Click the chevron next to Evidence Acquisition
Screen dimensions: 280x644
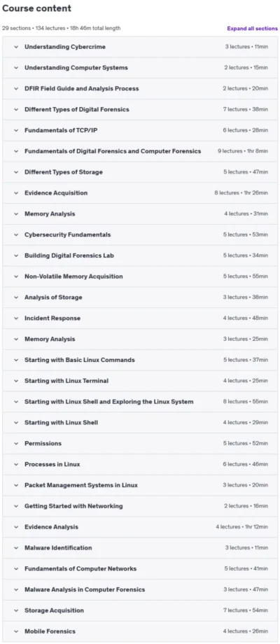tap(16, 193)
